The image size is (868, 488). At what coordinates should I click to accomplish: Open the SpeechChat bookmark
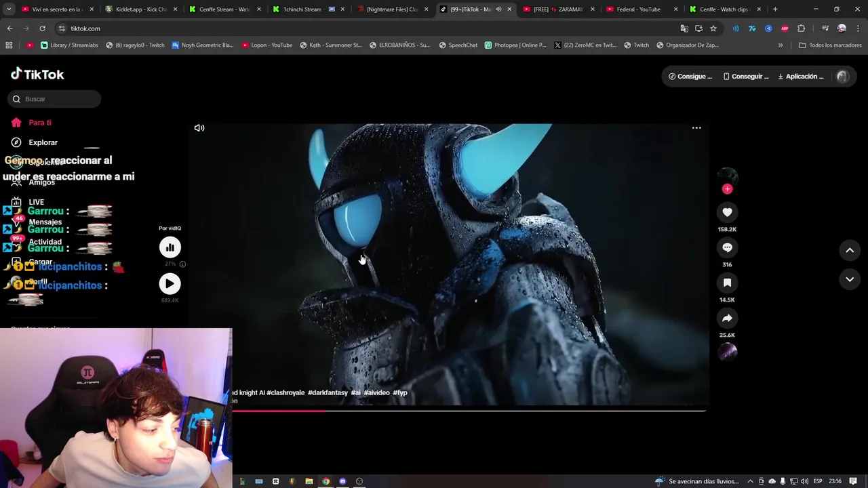458,45
